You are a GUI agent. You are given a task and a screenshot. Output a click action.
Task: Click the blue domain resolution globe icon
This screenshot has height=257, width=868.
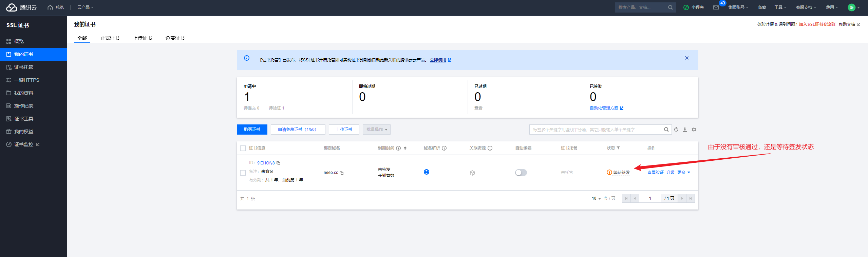427,172
